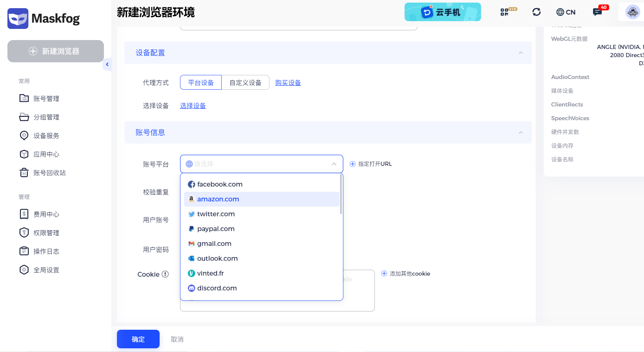The height and width of the screenshot is (352, 644).
Task: Click the 账号管理 list icon
Action: tap(24, 98)
